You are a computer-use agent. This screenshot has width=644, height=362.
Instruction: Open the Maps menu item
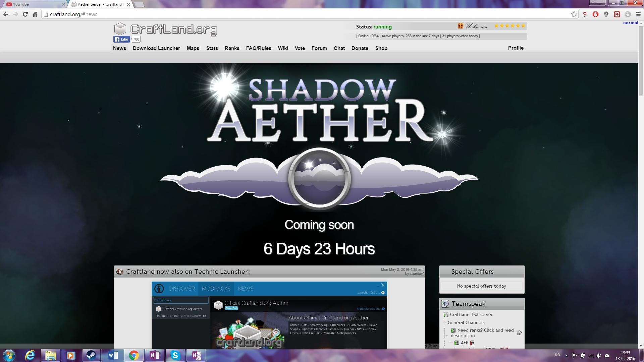[x=193, y=48]
